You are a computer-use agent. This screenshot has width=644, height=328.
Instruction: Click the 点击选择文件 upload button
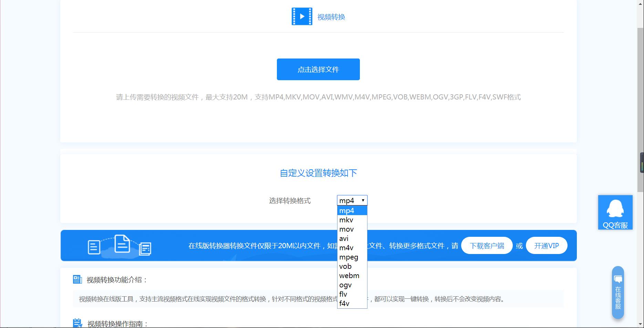[x=318, y=69]
